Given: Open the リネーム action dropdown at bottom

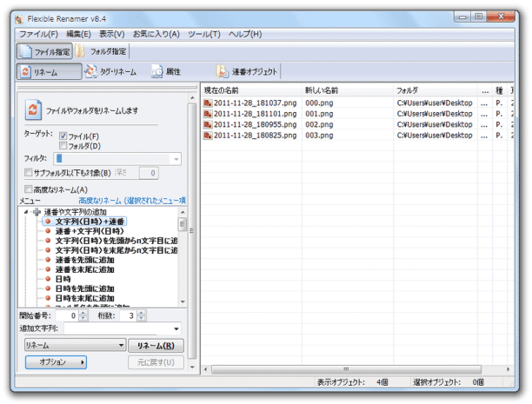Looking at the screenshot, I should pos(121,345).
